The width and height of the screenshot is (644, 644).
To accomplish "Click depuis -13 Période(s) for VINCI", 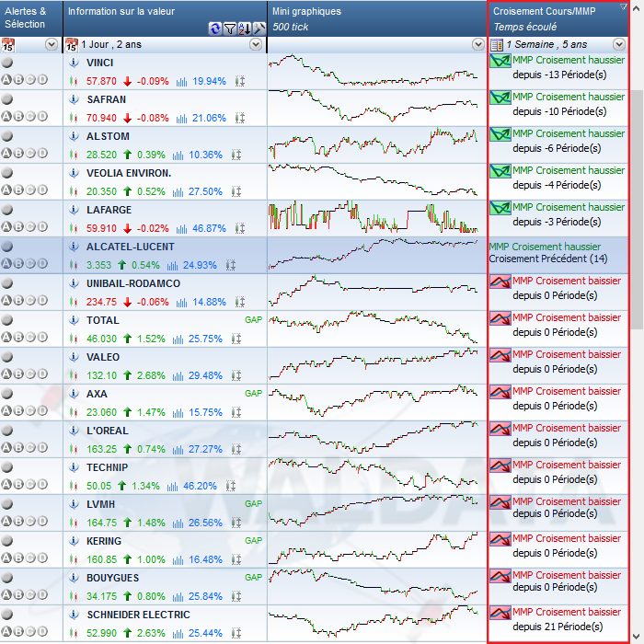I will (x=559, y=75).
